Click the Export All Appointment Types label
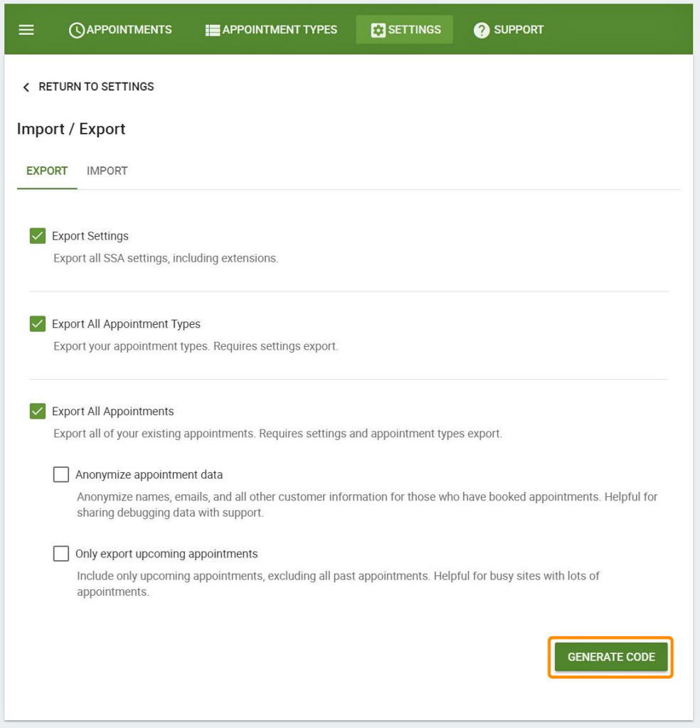700x728 pixels. (127, 323)
